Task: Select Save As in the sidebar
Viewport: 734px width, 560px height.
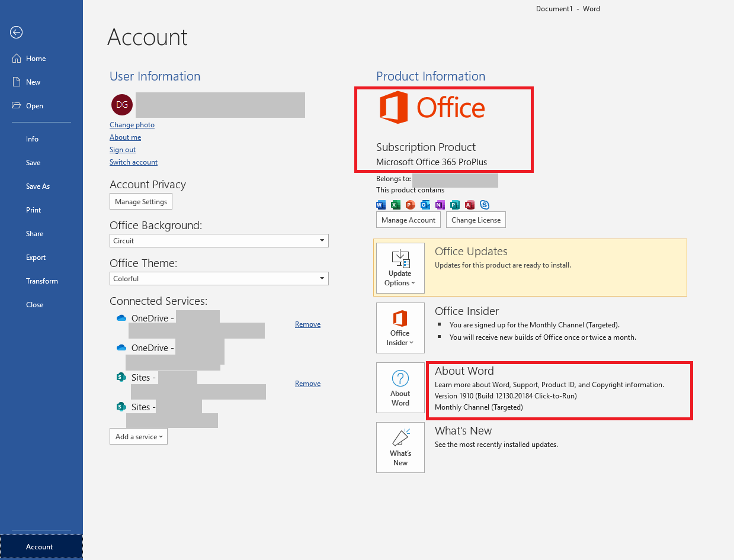Action: coord(38,186)
